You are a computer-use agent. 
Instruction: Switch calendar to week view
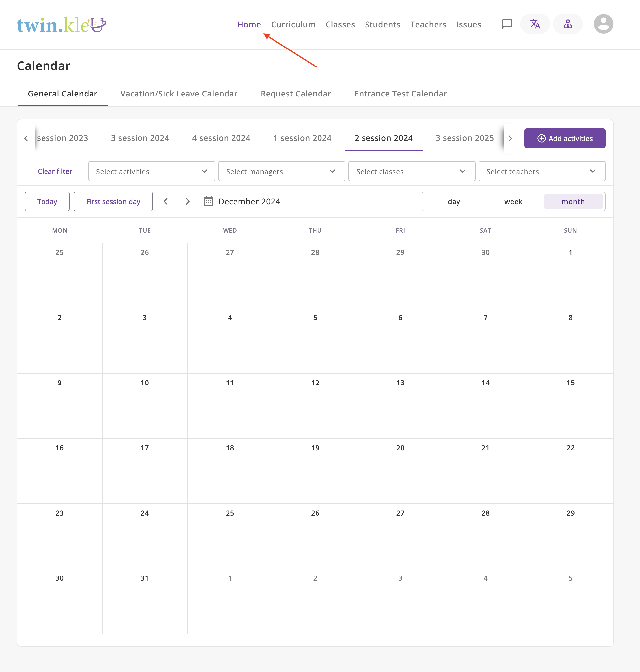[513, 202]
